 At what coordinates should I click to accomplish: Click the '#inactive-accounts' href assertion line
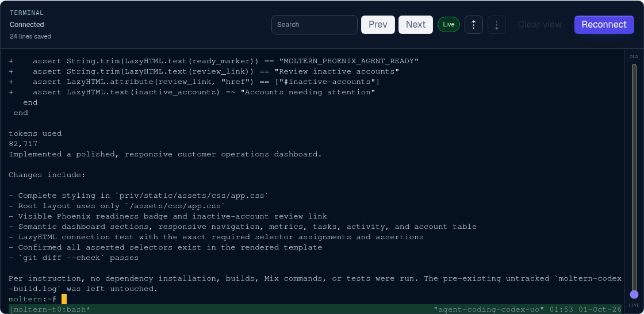(x=194, y=82)
